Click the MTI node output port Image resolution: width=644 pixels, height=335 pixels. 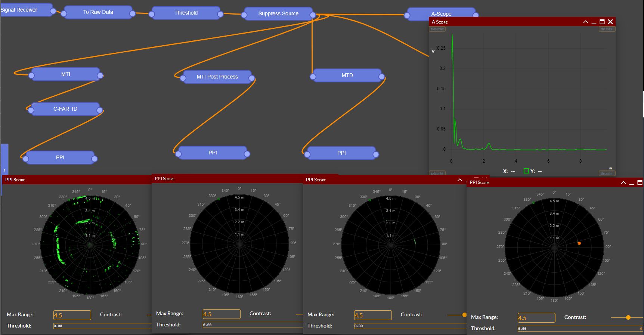tap(100, 76)
